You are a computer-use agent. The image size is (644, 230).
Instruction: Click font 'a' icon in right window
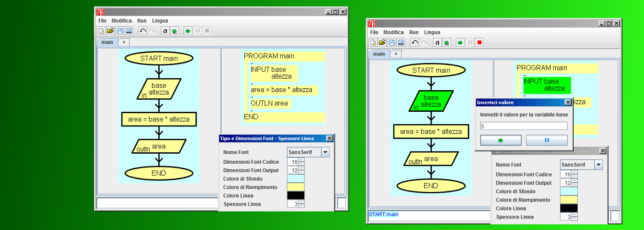point(437,42)
